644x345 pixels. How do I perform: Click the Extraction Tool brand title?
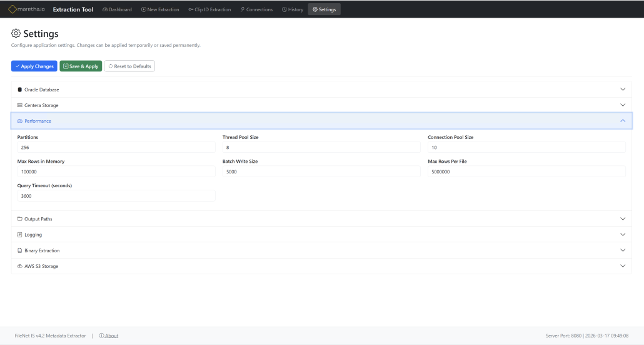73,9
